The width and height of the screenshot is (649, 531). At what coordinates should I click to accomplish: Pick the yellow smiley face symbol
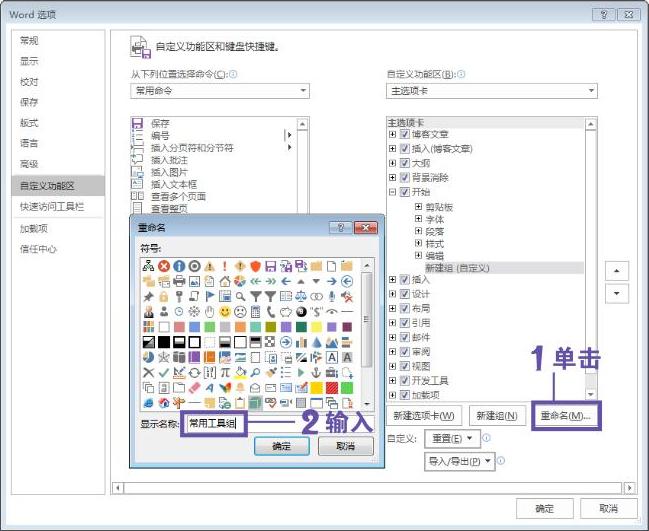[x=225, y=312]
